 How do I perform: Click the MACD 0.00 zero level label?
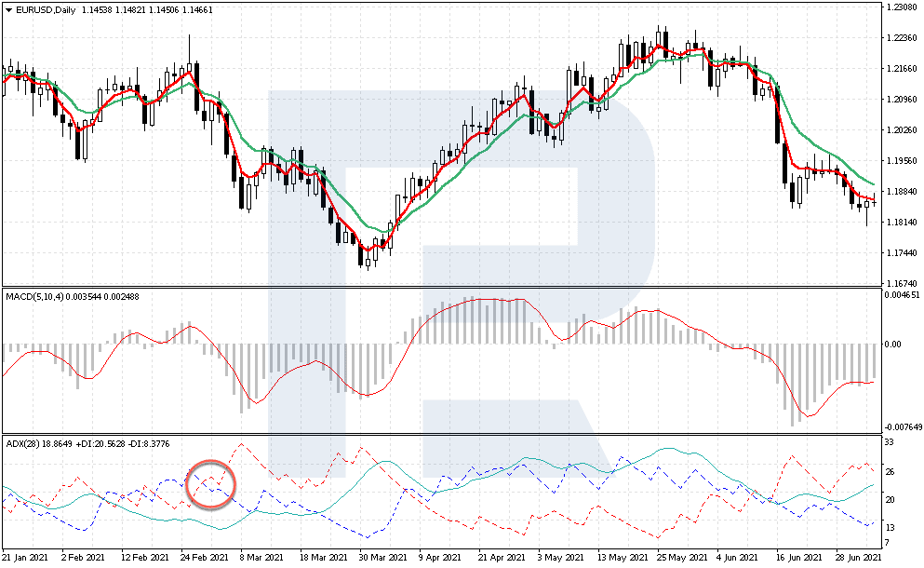tap(893, 345)
